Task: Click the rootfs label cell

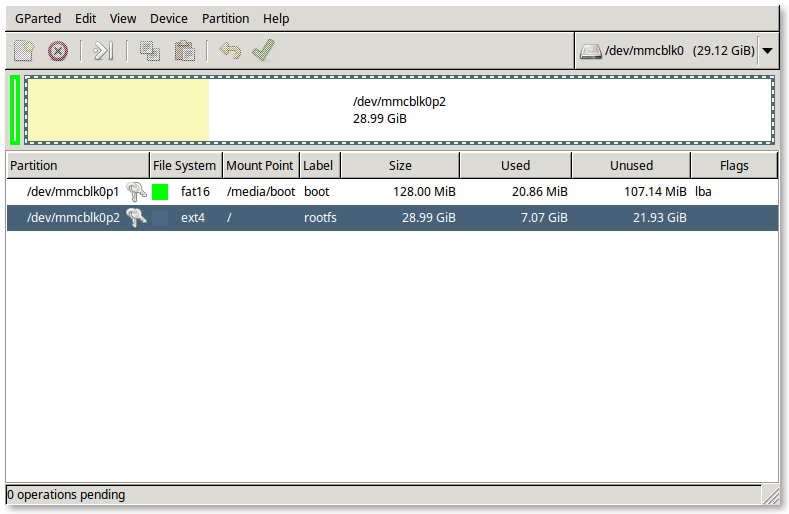Action: pos(320,218)
